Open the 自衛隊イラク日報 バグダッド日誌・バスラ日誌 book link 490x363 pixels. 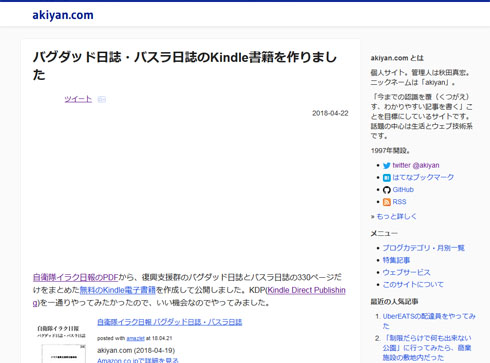(x=170, y=322)
